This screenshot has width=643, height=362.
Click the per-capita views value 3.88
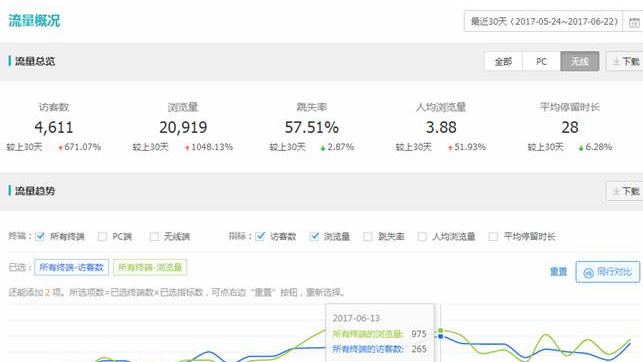click(441, 127)
